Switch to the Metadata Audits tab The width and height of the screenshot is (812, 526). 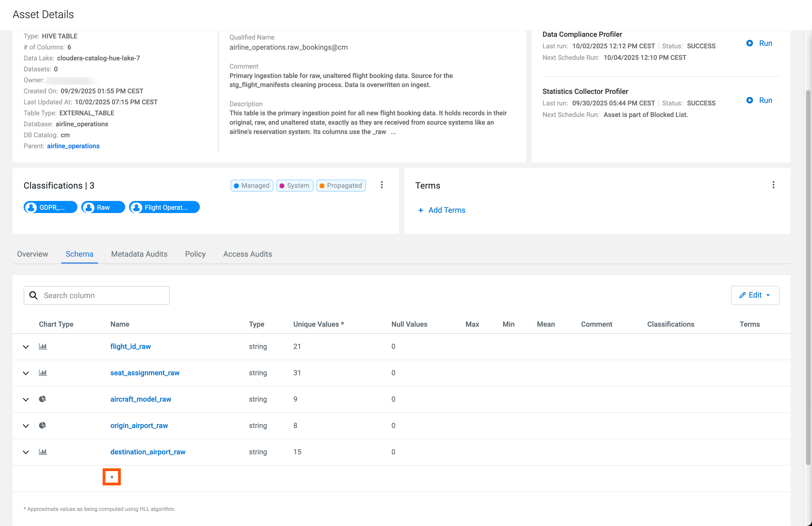coord(139,254)
